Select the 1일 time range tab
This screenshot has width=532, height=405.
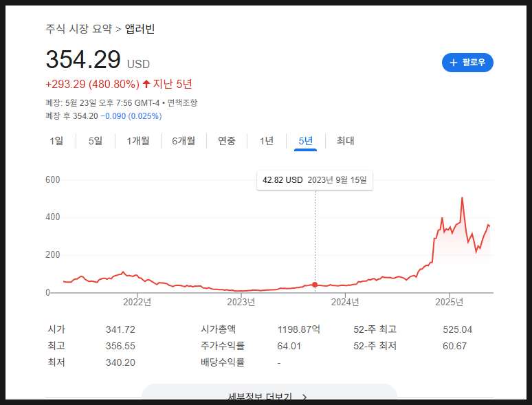(56, 140)
